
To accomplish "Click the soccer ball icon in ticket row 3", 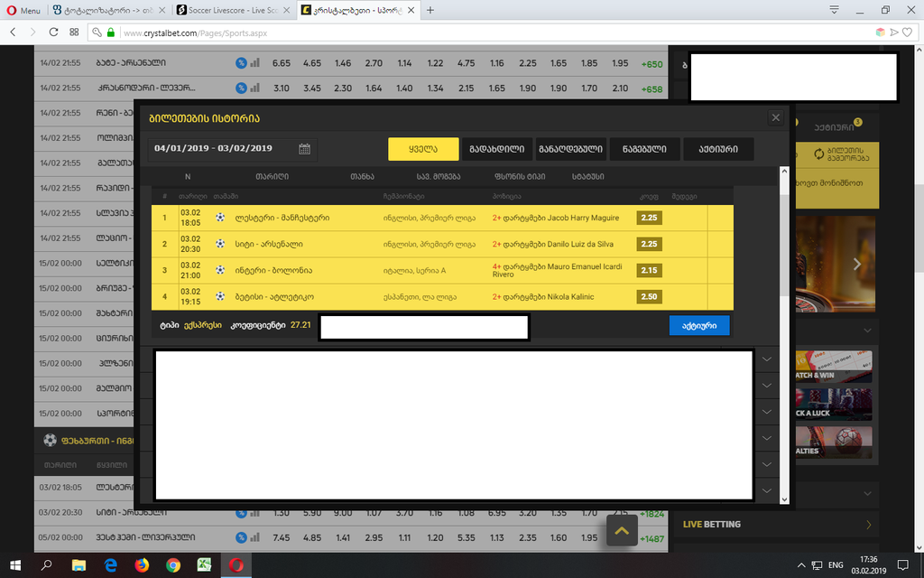I will pyautogui.click(x=220, y=270).
